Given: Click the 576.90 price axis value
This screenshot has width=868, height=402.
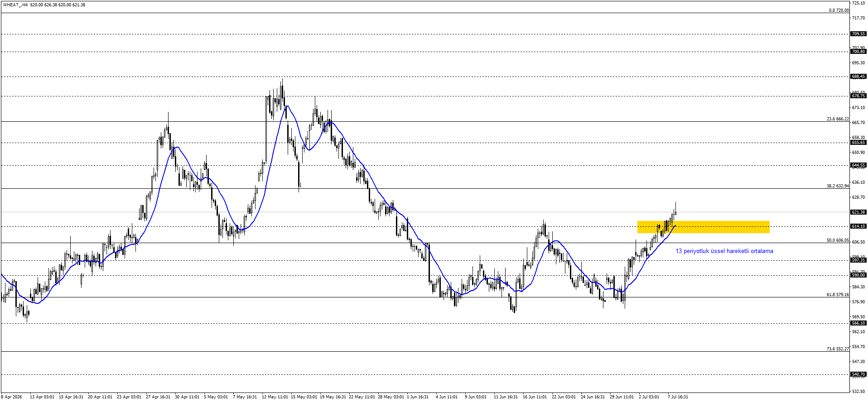Looking at the screenshot, I should 858,302.
